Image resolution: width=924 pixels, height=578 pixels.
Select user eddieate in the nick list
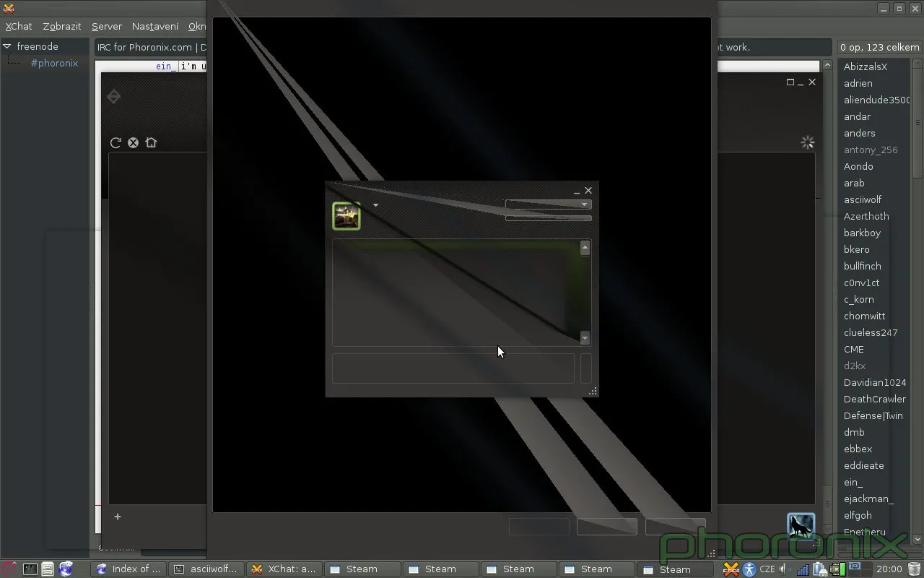click(x=864, y=465)
